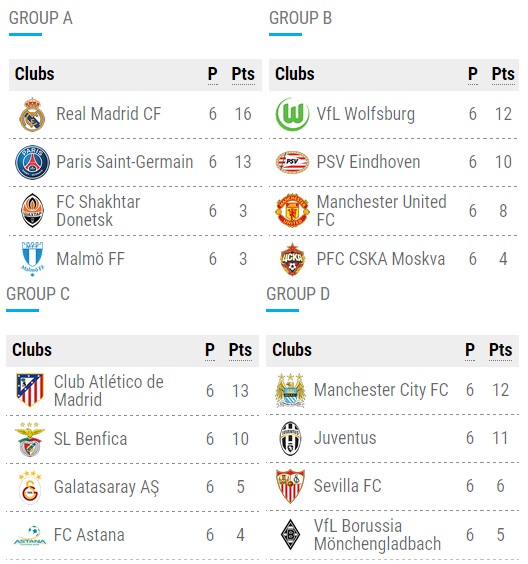
Task: Open the Club Atlético de Madrid link
Action: click(x=109, y=391)
